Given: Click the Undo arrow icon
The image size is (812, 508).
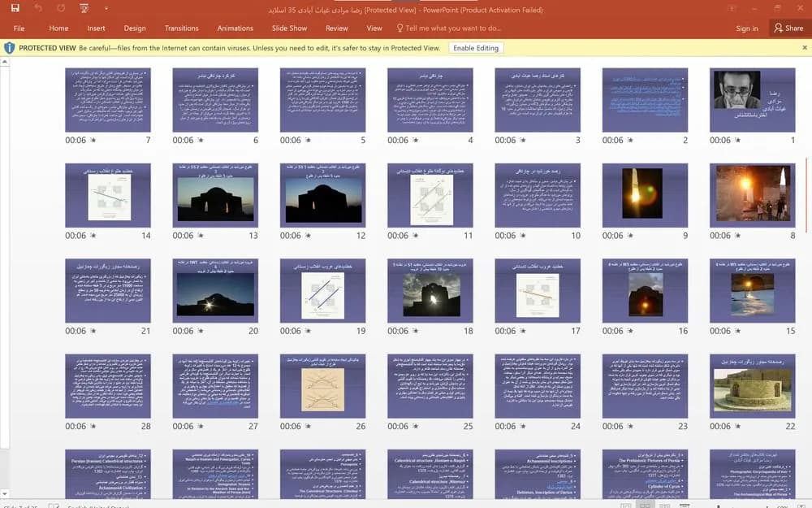Looking at the screenshot, I should (x=38, y=8).
